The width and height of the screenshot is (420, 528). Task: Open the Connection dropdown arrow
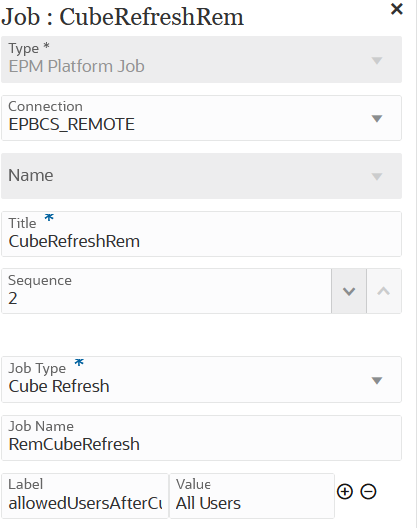click(x=377, y=118)
